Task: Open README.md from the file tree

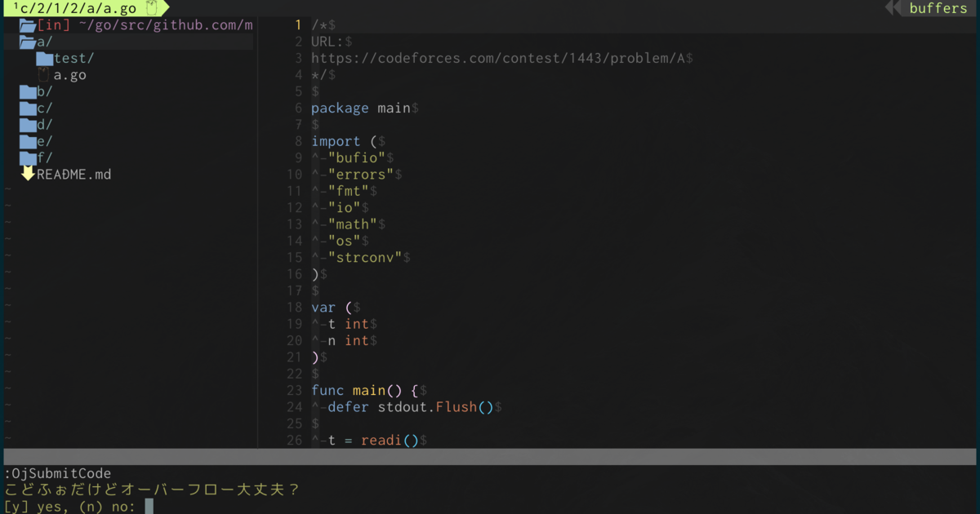Action: tap(74, 175)
